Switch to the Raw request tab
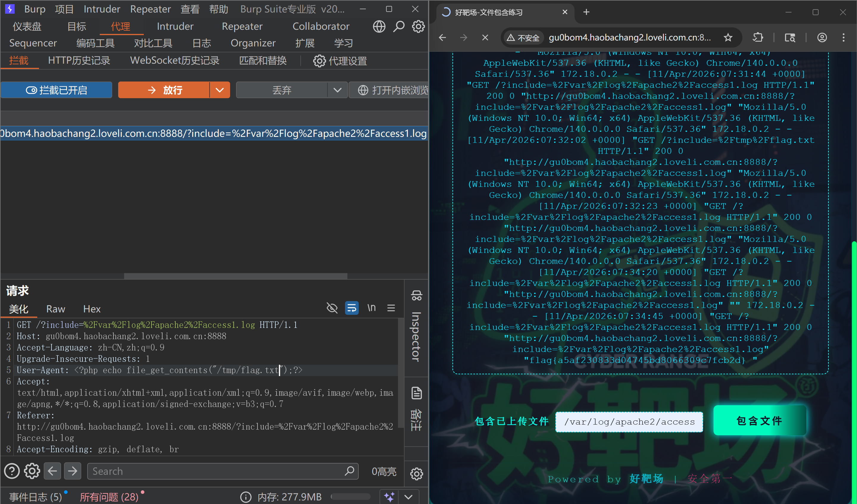The width and height of the screenshot is (857, 504). (x=55, y=309)
